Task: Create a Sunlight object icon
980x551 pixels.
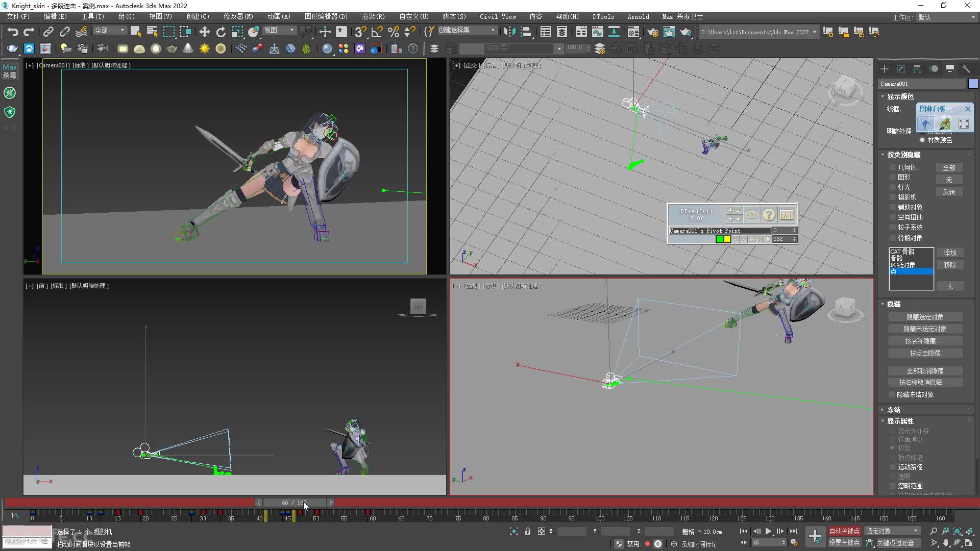Action: click(204, 48)
